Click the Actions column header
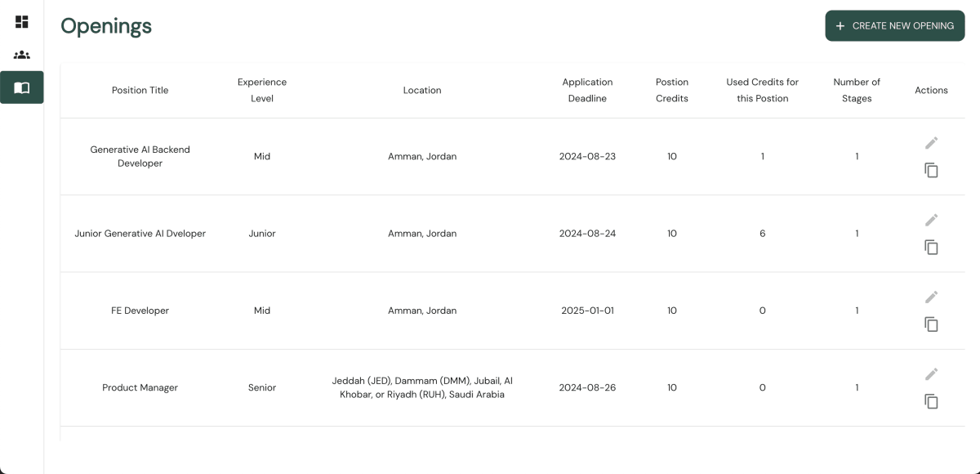 tap(931, 90)
